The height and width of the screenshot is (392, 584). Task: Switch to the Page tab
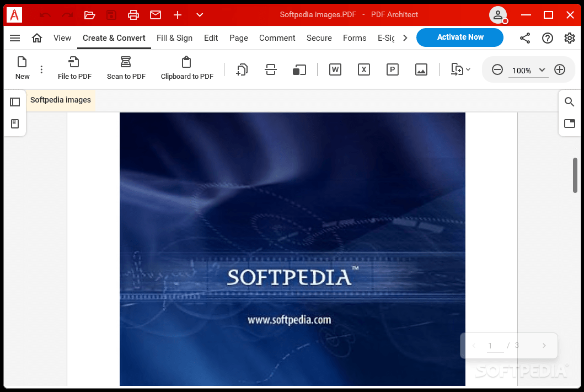pyautogui.click(x=239, y=38)
